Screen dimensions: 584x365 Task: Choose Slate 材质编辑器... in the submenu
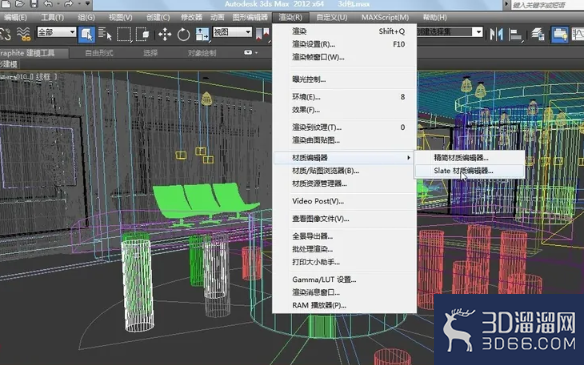point(469,171)
